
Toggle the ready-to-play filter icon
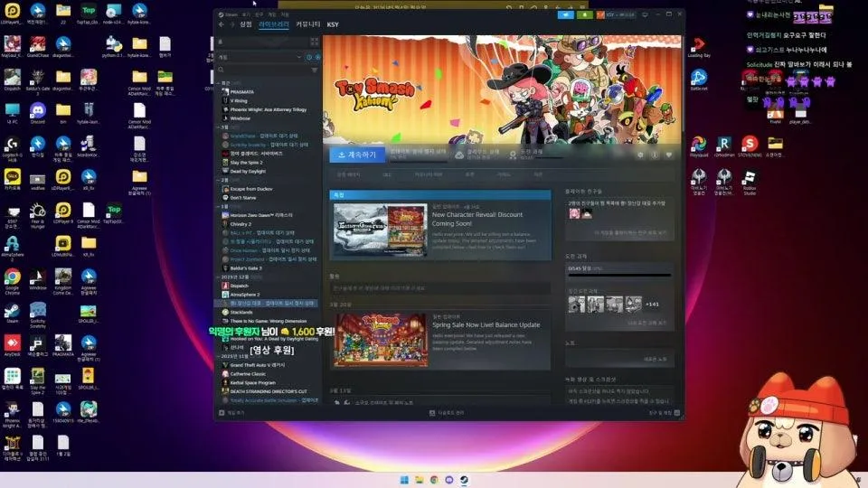coord(317,57)
